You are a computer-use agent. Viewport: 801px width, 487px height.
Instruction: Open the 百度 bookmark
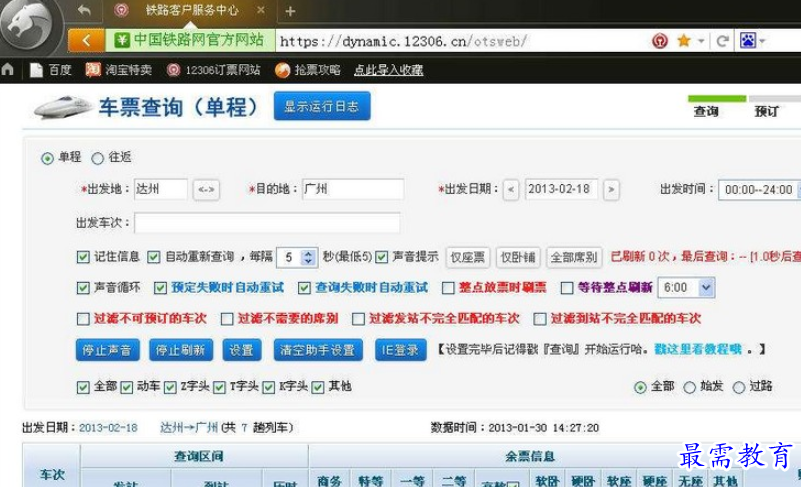coord(51,70)
